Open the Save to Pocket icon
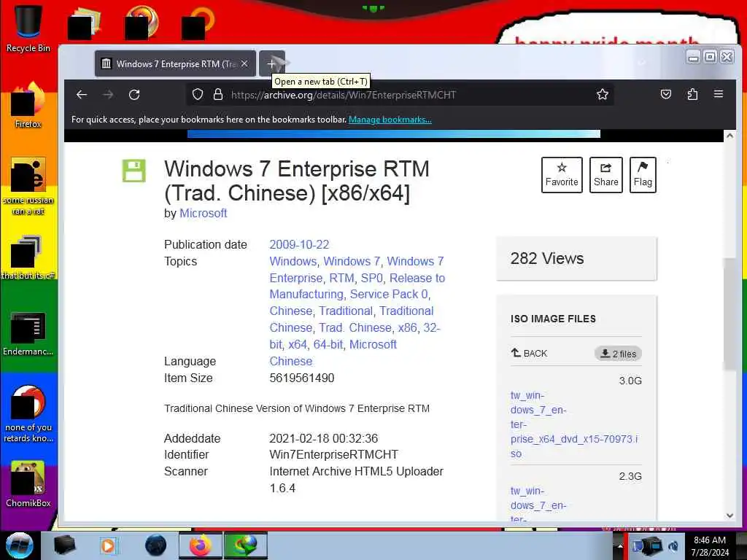747x560 pixels. (666, 94)
